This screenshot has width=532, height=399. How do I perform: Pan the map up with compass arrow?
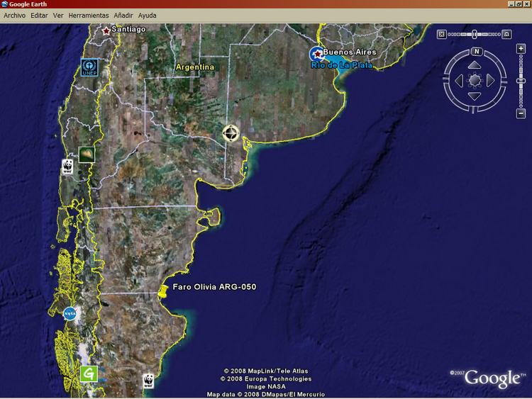click(475, 65)
